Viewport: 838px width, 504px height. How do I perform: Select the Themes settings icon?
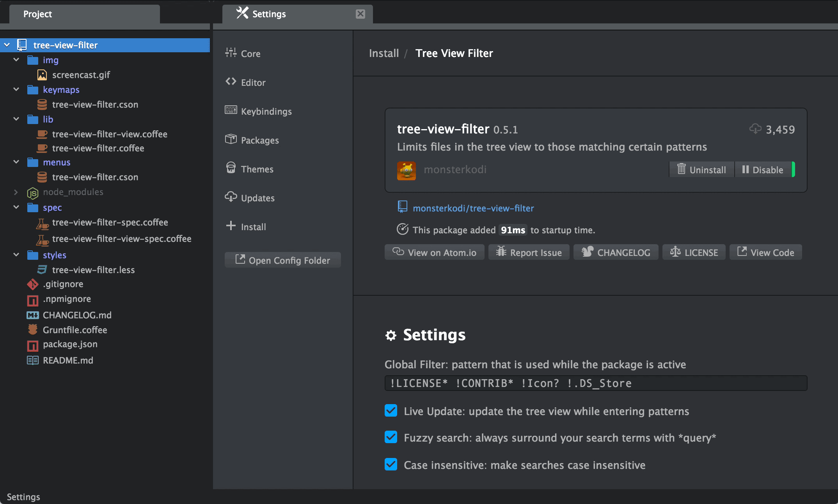point(230,168)
